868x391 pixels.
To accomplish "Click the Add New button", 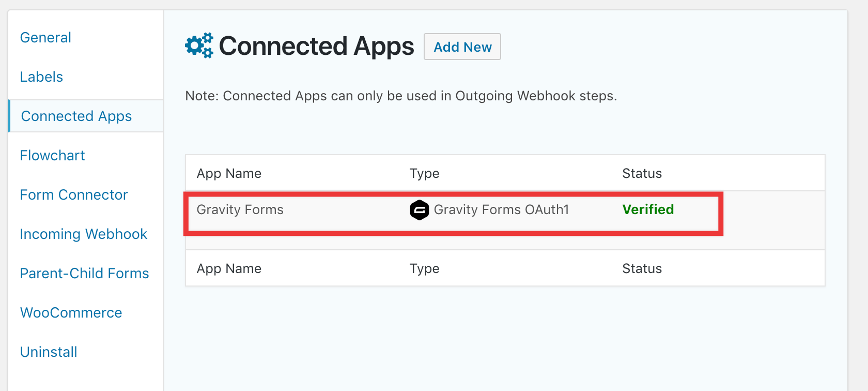I will tap(462, 47).
